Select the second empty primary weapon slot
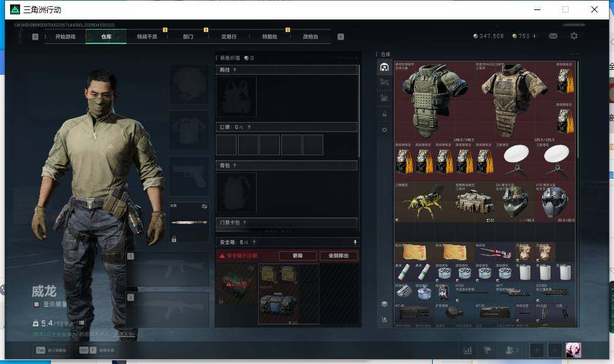 click(167, 309)
